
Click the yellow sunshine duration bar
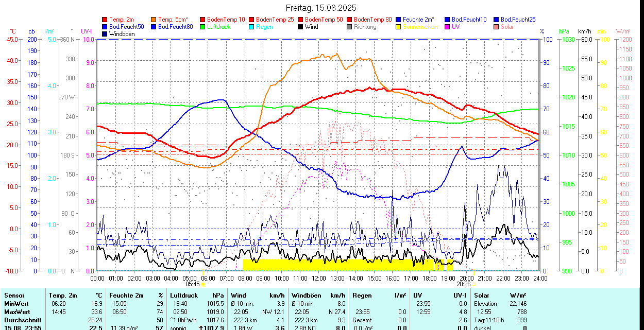337,265
